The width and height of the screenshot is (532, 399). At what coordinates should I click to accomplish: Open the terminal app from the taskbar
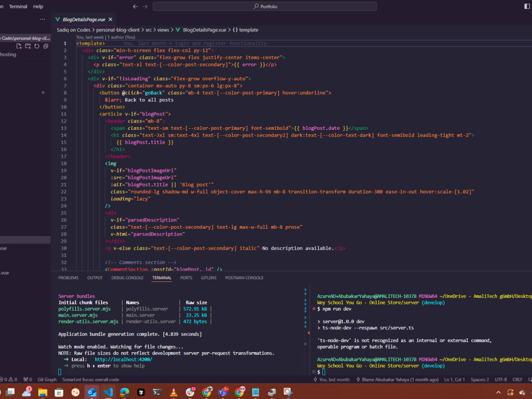pos(157,393)
